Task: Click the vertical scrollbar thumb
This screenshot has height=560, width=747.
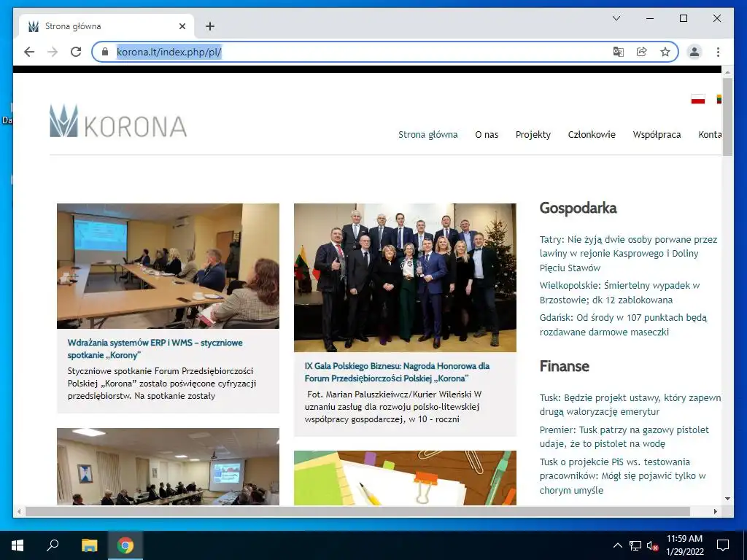Action: (727, 117)
